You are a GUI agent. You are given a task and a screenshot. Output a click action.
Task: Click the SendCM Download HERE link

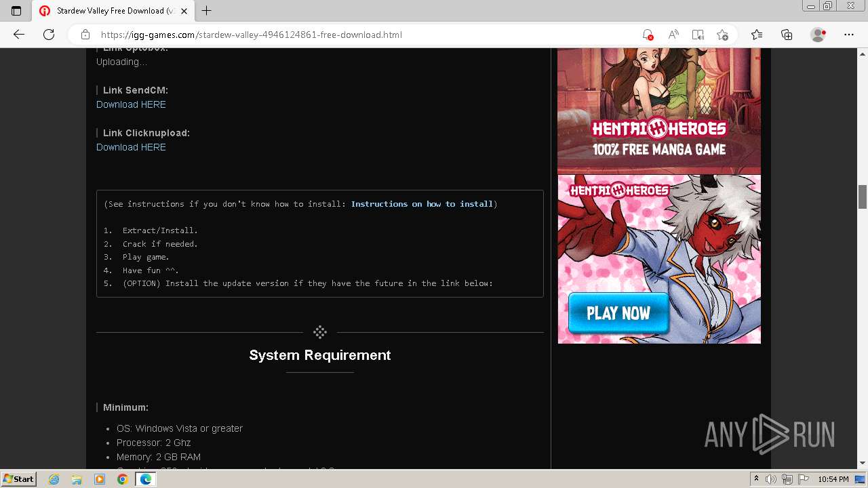pos(131,104)
